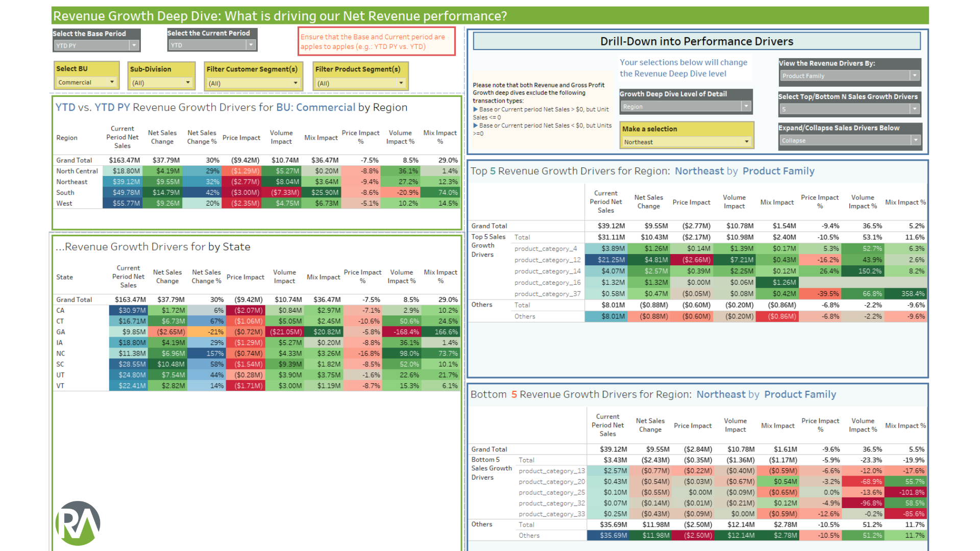
Task: Select the South region row label
Action: point(65,192)
